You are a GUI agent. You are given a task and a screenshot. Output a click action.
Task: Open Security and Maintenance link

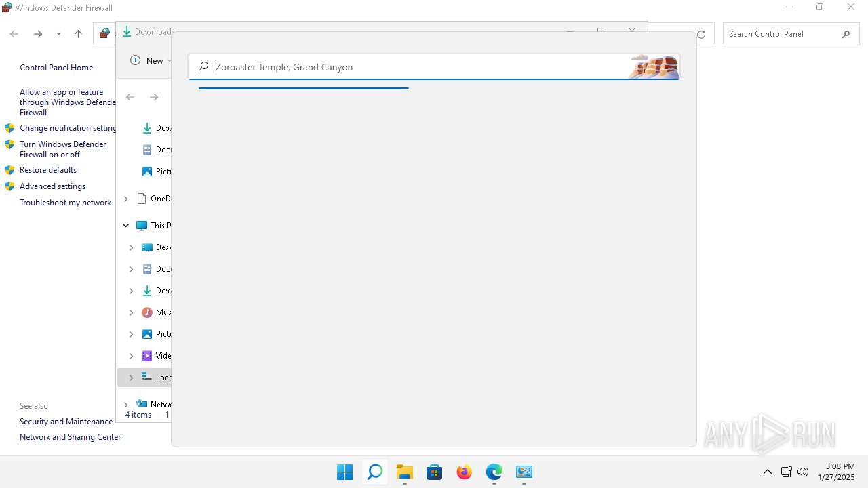(66, 422)
